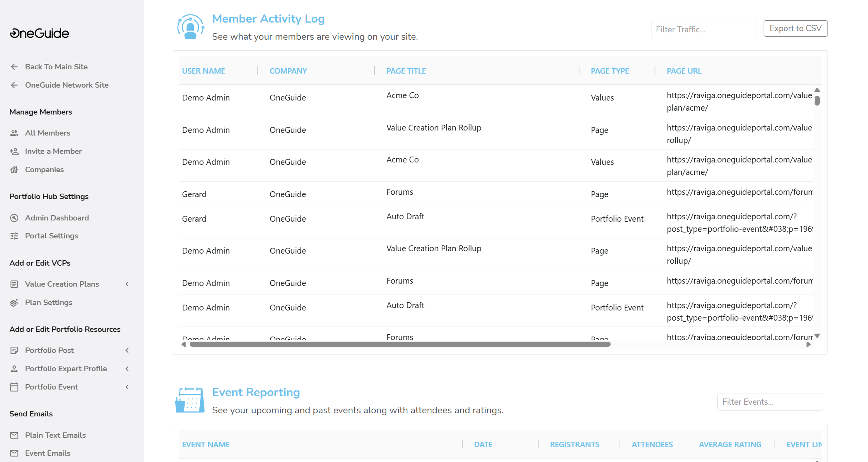Click the Portfolio Post note icon
Image resolution: width=868 pixels, height=462 pixels.
click(x=14, y=350)
